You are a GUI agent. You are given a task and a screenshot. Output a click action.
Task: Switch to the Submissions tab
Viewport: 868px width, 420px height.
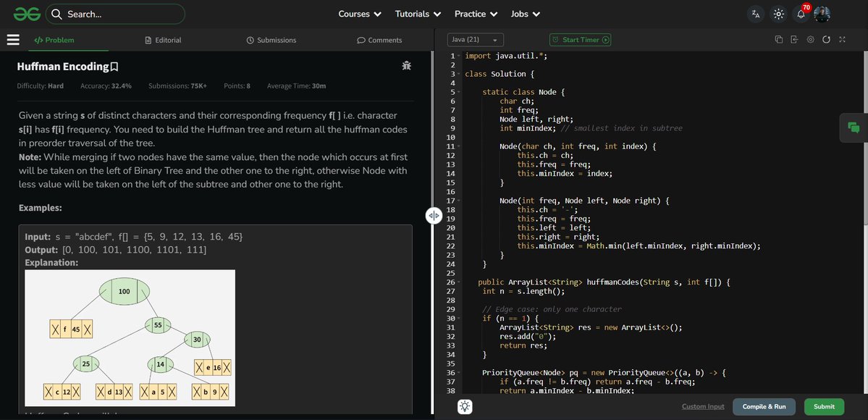pyautogui.click(x=271, y=40)
